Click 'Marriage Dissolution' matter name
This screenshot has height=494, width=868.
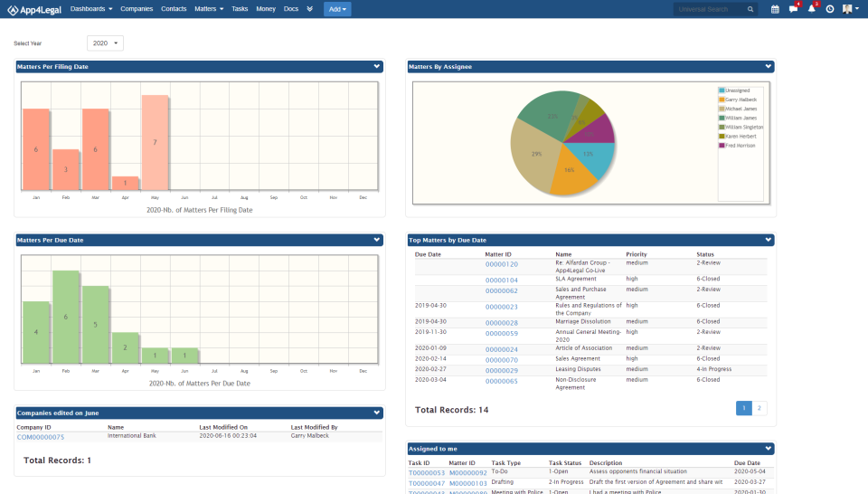pyautogui.click(x=583, y=321)
